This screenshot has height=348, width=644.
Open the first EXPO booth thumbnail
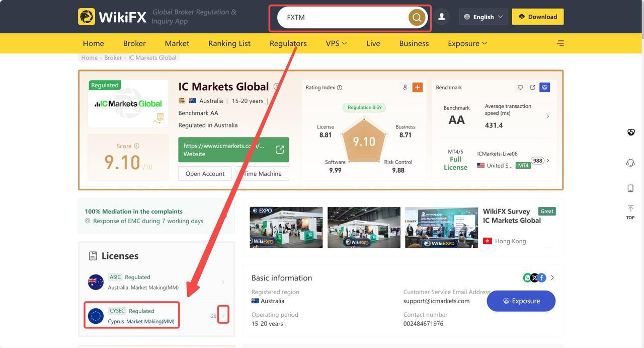286,227
